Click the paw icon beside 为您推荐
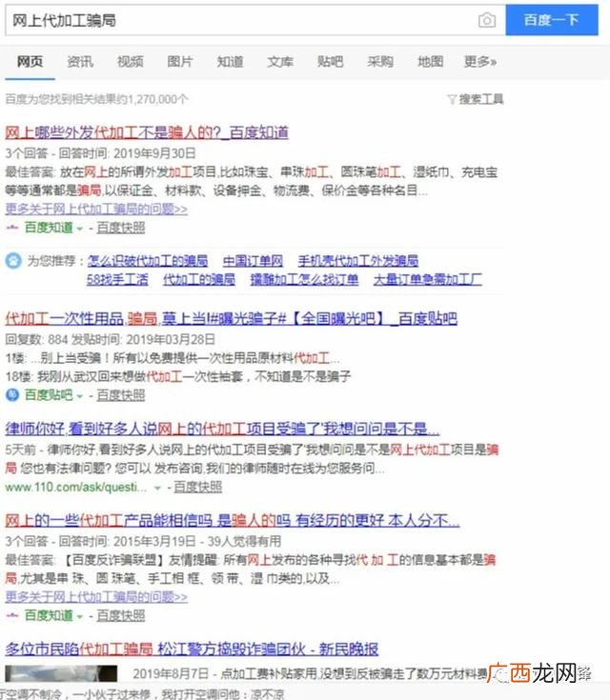The height and width of the screenshot is (700, 610). [x=13, y=260]
